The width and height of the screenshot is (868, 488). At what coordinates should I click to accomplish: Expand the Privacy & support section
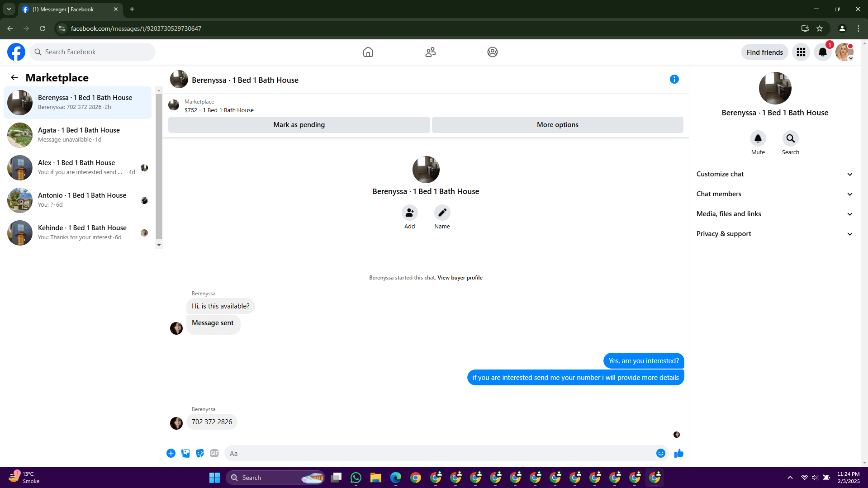(x=775, y=234)
